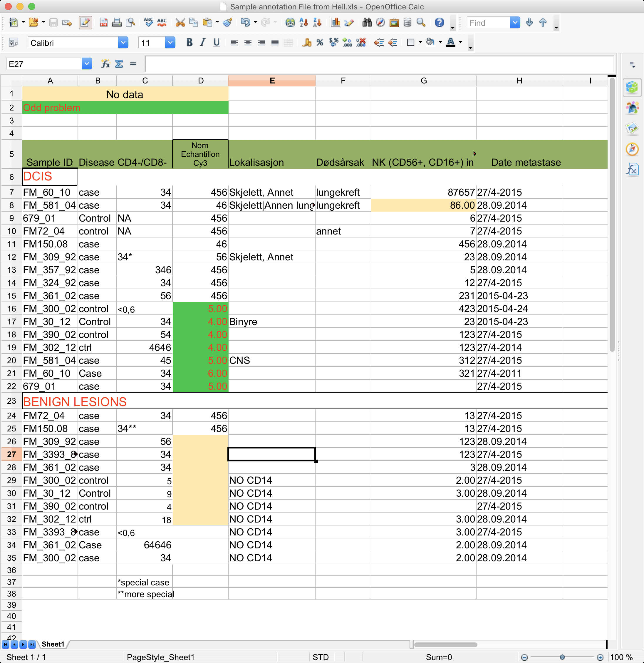644x663 pixels.
Task: Open the Find toolbar search dropdown
Action: (x=515, y=23)
